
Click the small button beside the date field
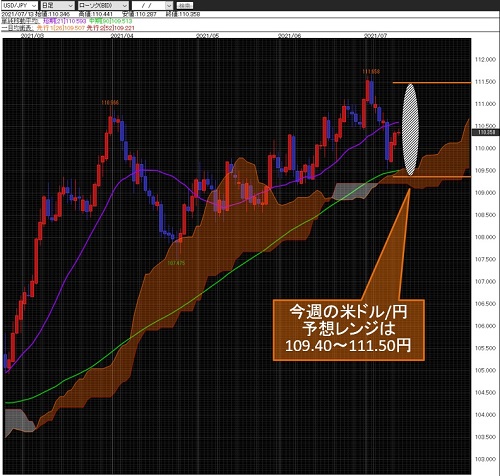184,6
